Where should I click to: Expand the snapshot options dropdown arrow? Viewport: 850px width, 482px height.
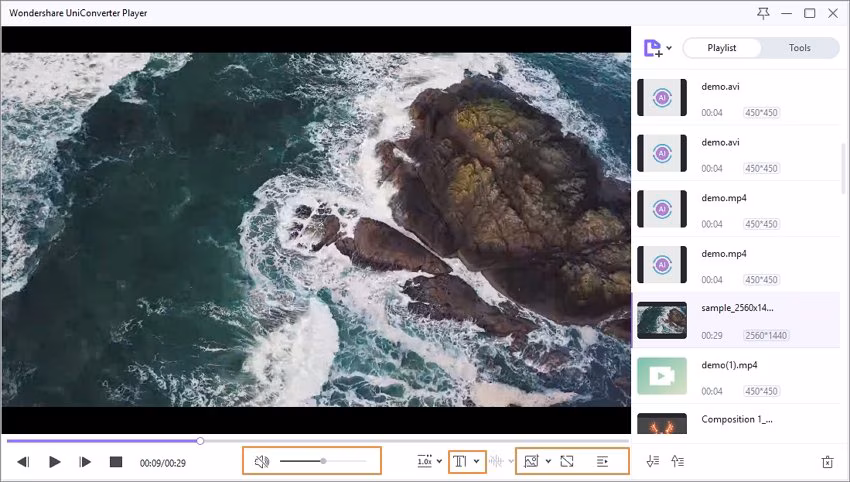(548, 461)
